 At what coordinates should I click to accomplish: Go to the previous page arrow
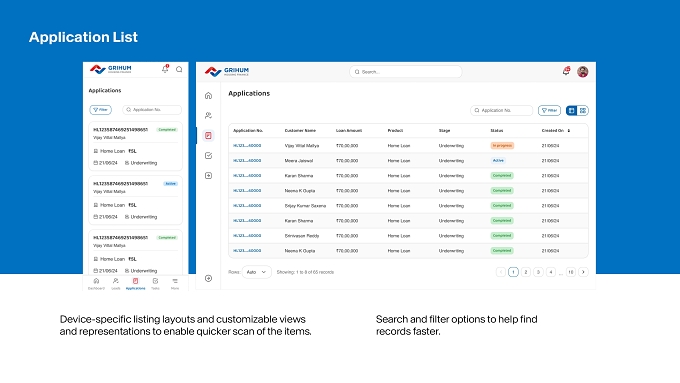501,272
